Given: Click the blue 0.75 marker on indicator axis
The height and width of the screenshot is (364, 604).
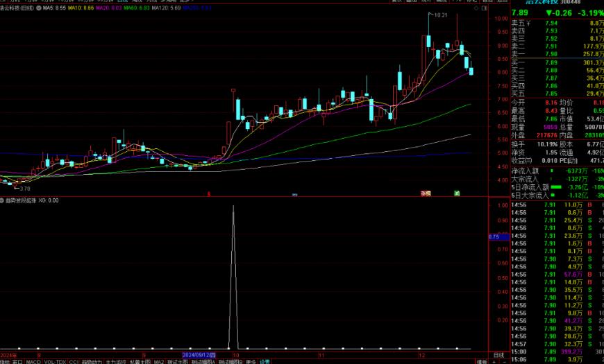Looking at the screenshot, I should 499,236.
